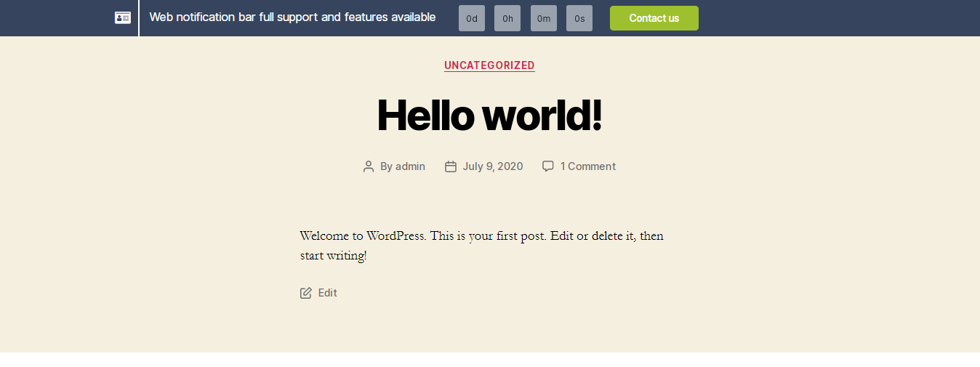Open the UNCATEGORIZED category link
Screen dimensions: 980x367
click(489, 65)
